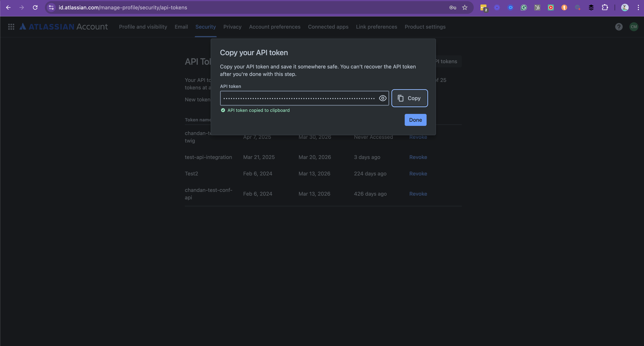Open password manager key icon

pos(452,7)
